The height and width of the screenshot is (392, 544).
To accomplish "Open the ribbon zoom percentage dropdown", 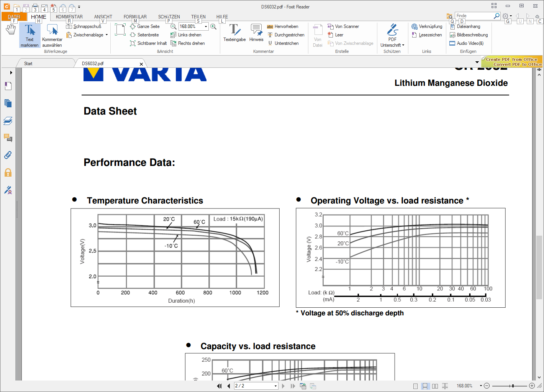I will pyautogui.click(x=206, y=26).
